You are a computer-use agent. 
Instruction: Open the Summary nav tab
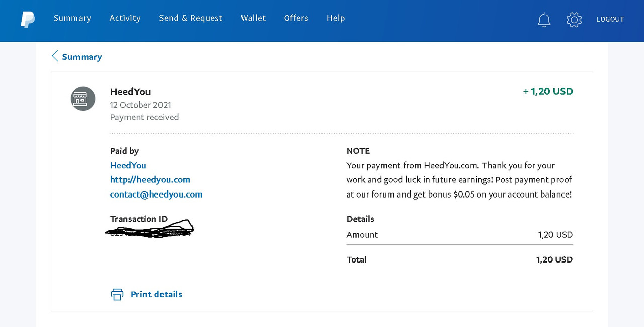[x=72, y=18]
